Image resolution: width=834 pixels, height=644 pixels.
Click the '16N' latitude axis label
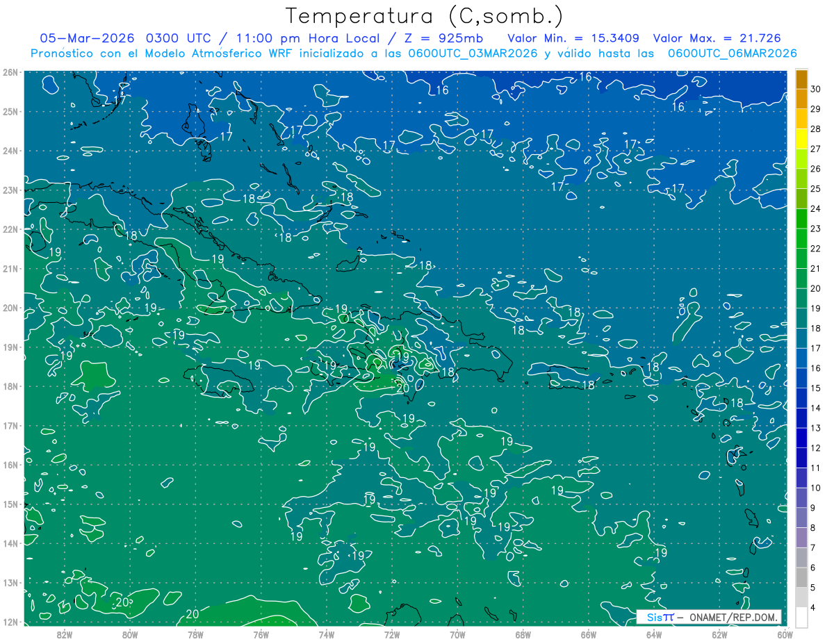(x=10, y=465)
